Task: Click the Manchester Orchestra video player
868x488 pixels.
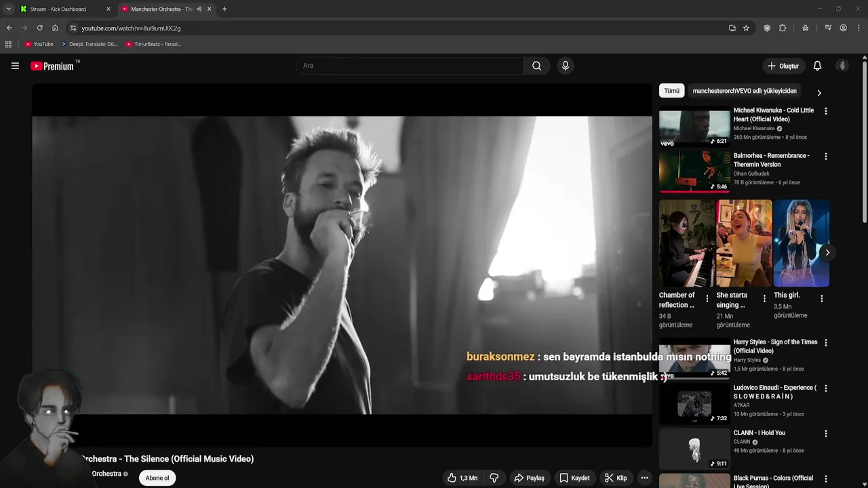Action: tap(342, 265)
